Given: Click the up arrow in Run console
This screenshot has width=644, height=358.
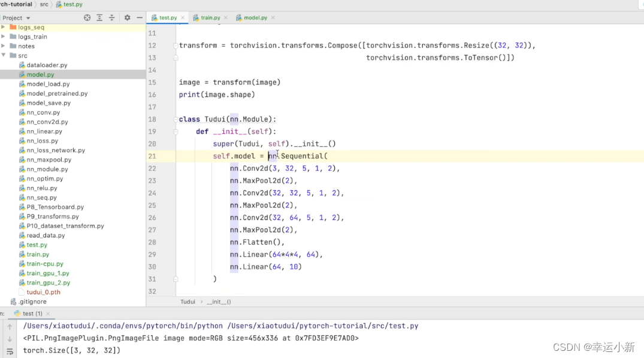Looking at the screenshot, I should [x=10, y=327].
